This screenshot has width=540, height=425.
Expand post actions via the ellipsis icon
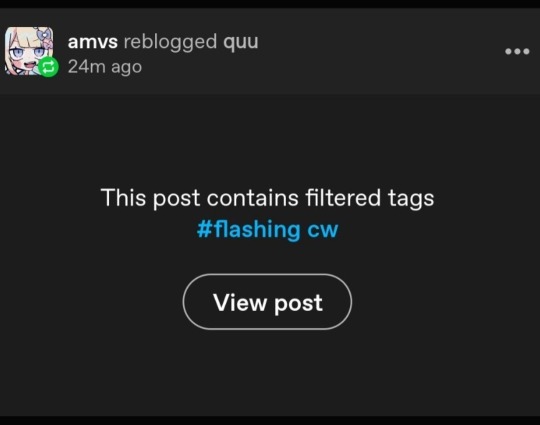click(517, 52)
